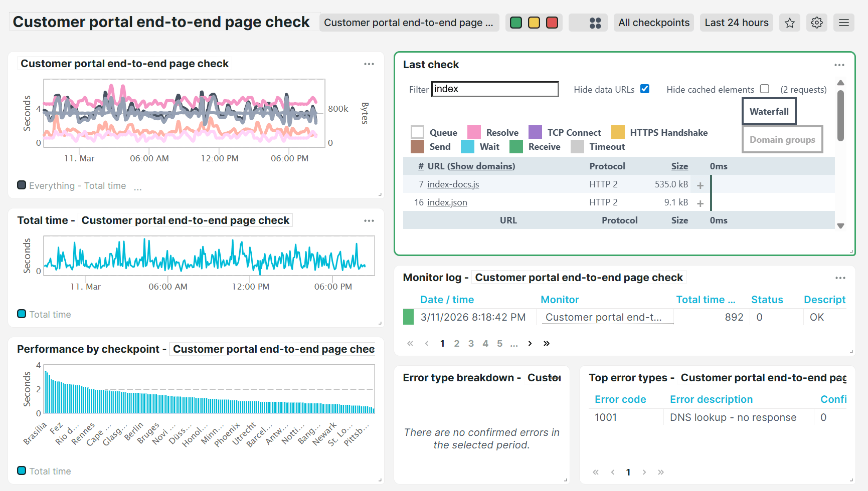Open the Total time chart ellipsis menu
This screenshot has height=491, width=868.
(370, 220)
